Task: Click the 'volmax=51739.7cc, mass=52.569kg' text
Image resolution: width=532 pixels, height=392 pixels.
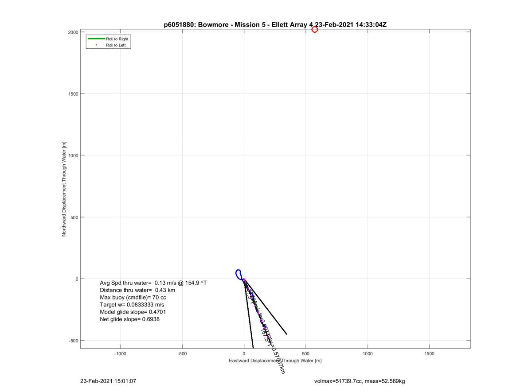Action: click(360, 381)
